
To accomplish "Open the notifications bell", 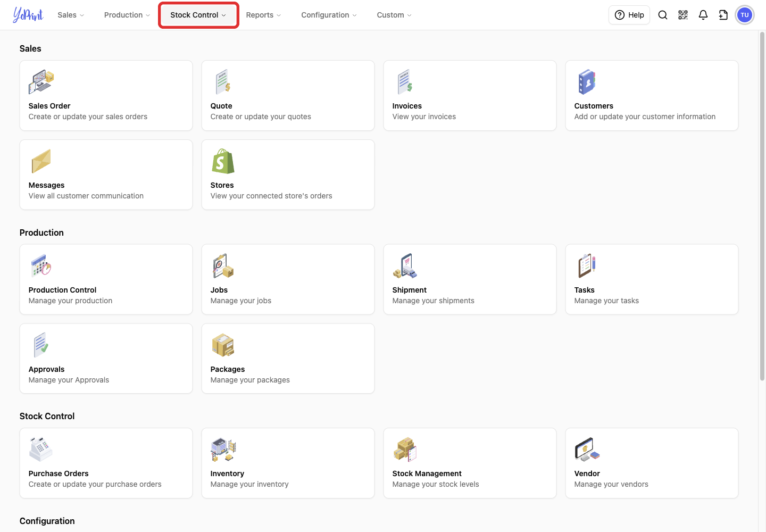I will [703, 15].
